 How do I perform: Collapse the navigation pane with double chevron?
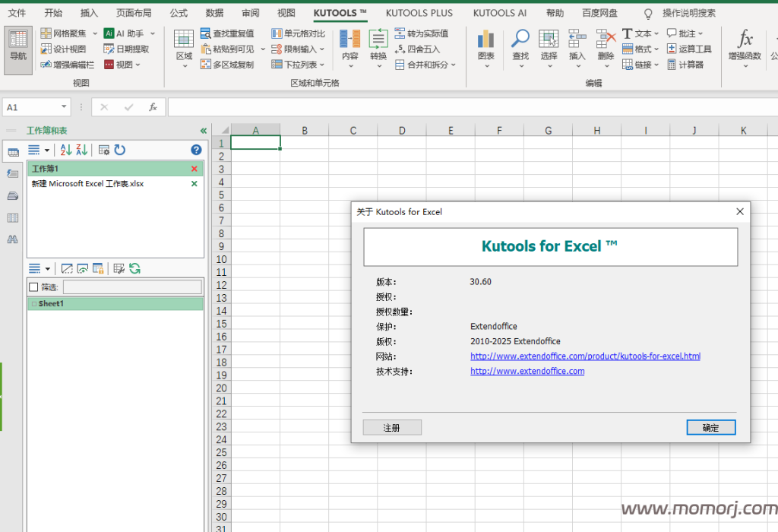pyautogui.click(x=203, y=131)
